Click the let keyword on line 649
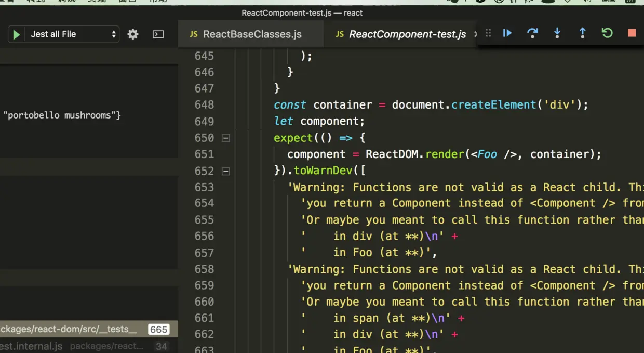 click(284, 121)
